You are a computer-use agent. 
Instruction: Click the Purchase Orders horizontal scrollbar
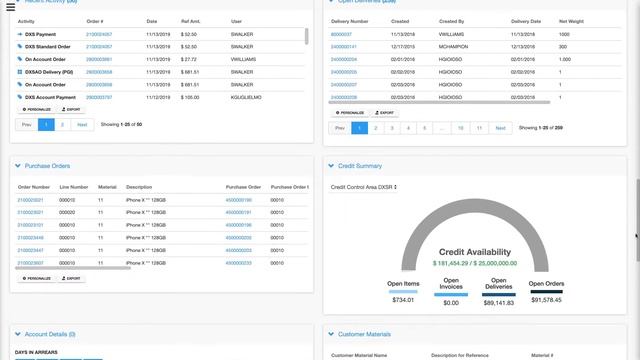pos(73,268)
